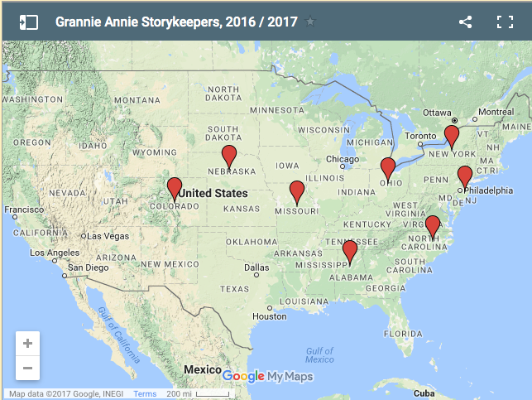Click the 'KANSAS' state label

(x=242, y=209)
